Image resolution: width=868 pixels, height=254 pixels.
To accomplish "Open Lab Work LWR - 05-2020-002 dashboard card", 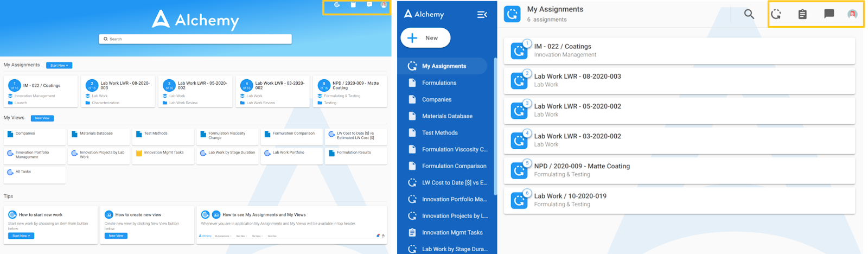I will coord(196,91).
